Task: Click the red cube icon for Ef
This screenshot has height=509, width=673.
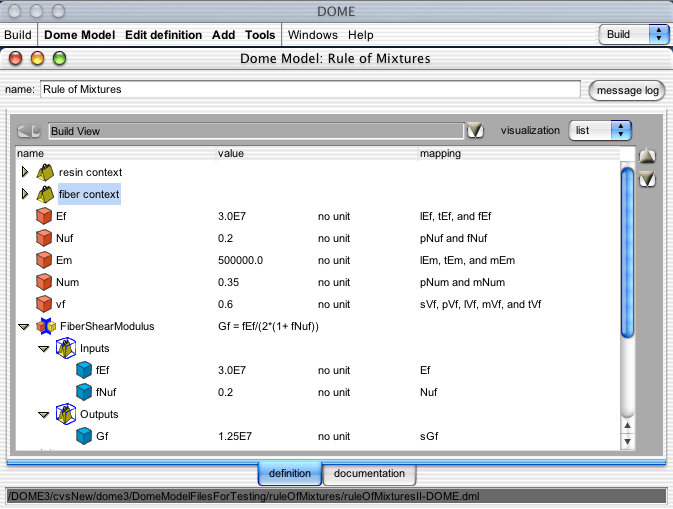Action: [x=44, y=216]
